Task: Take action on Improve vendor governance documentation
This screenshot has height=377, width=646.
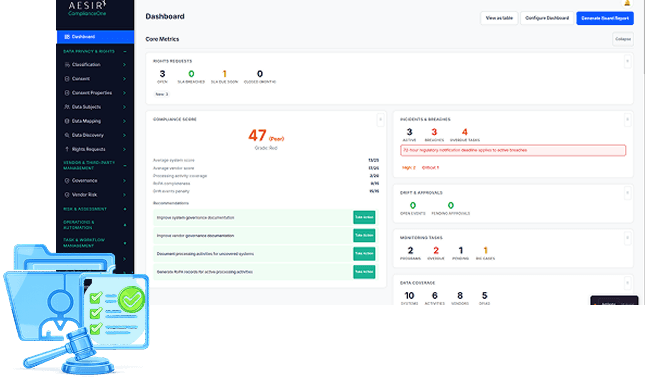Action: [364, 235]
